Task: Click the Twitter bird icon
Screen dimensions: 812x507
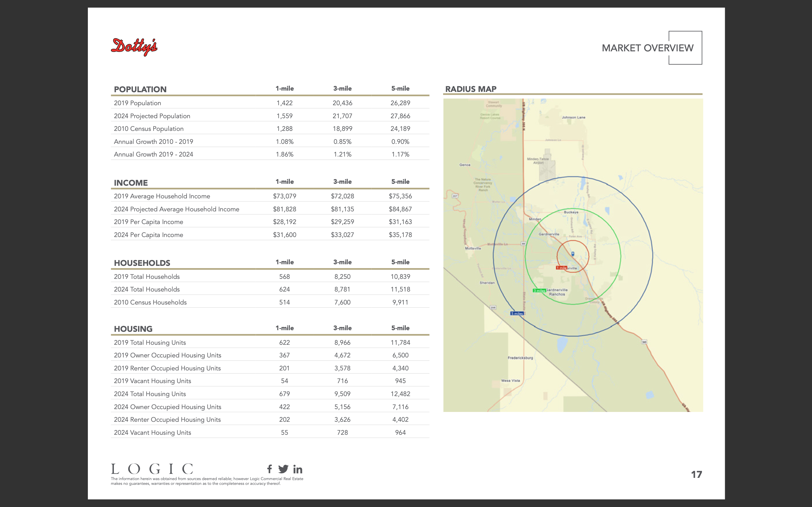Action: tap(283, 469)
